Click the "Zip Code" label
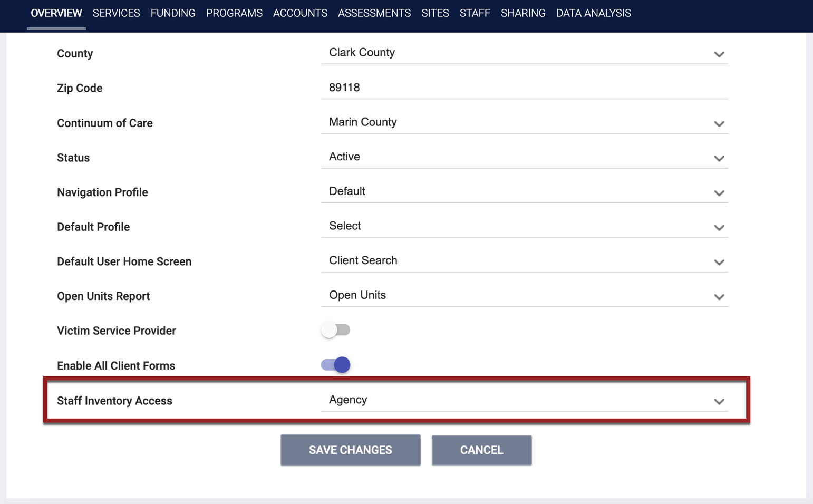Screen dimensions: 813x504 tap(80, 89)
